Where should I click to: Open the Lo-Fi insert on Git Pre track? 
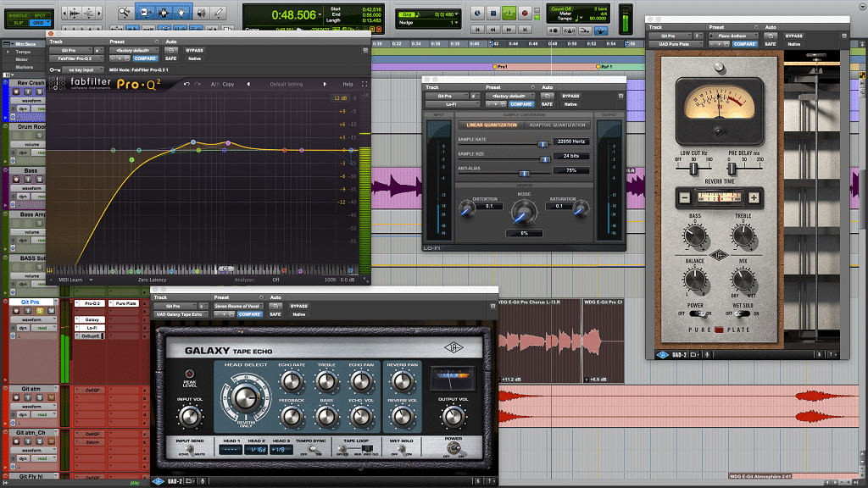[92, 328]
